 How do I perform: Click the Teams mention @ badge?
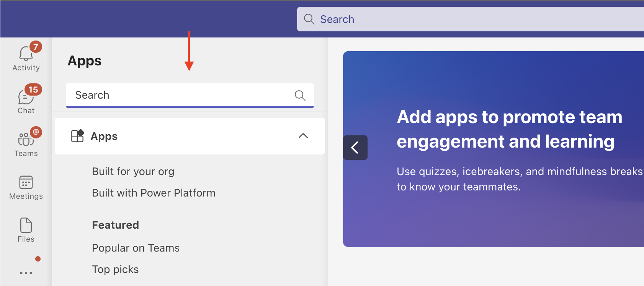click(x=36, y=132)
